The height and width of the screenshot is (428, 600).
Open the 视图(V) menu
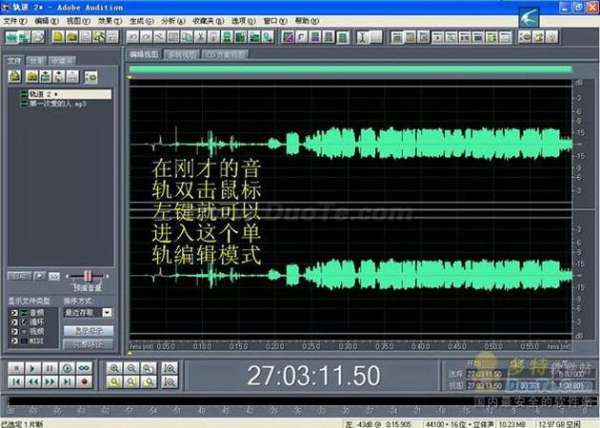pos(78,21)
